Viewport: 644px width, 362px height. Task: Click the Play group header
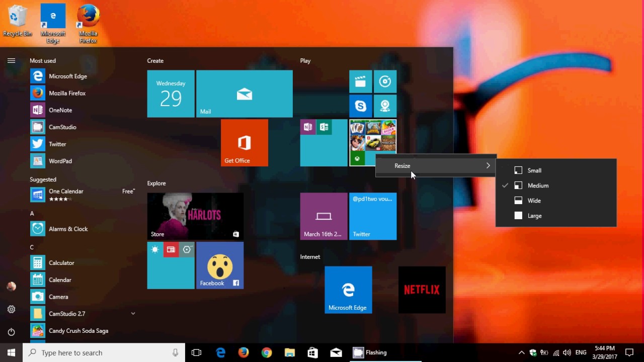(305, 61)
